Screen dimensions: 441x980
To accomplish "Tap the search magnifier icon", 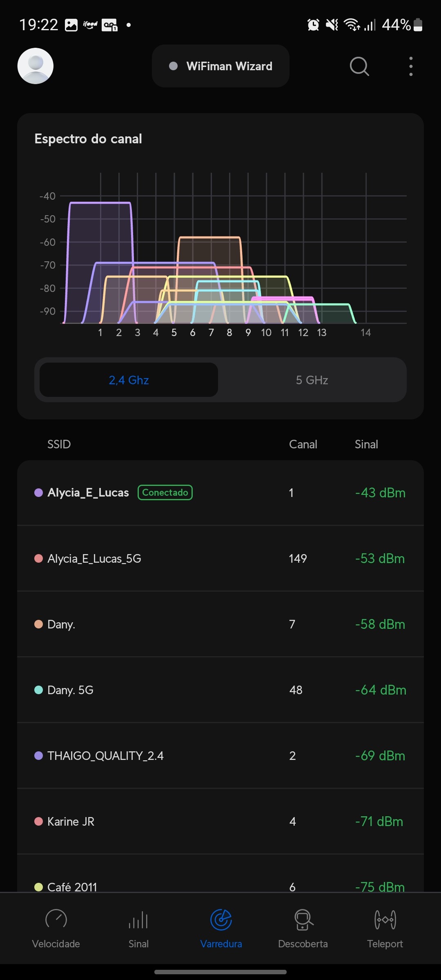I will 359,66.
